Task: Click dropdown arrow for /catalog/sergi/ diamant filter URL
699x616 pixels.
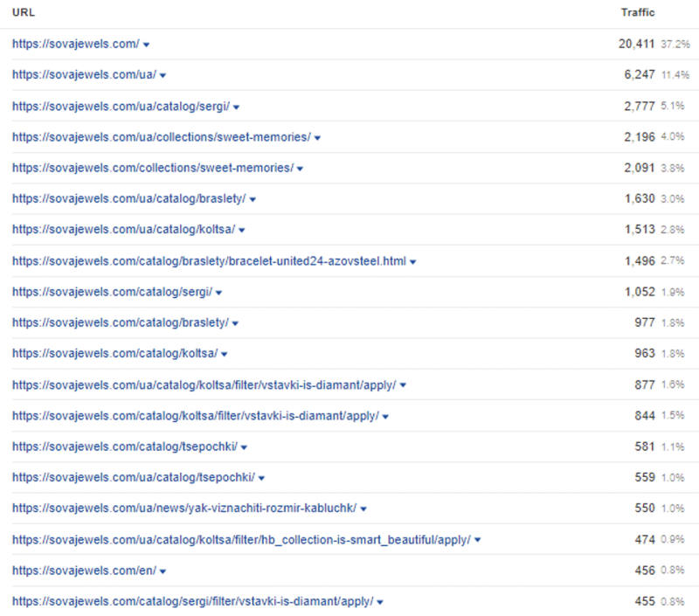Action: pyautogui.click(x=381, y=602)
